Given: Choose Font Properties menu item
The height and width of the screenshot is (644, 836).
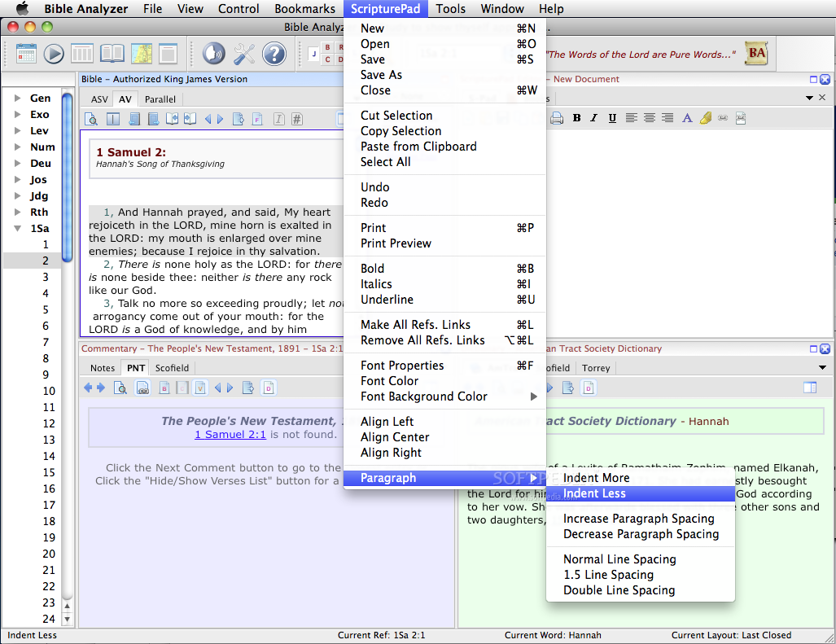Looking at the screenshot, I should point(444,366).
